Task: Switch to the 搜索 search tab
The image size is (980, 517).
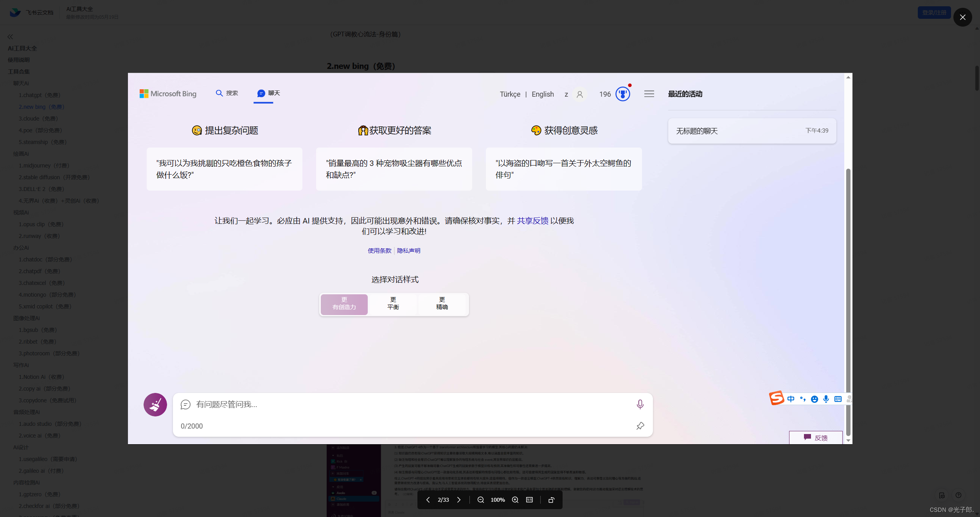Action: (x=227, y=93)
